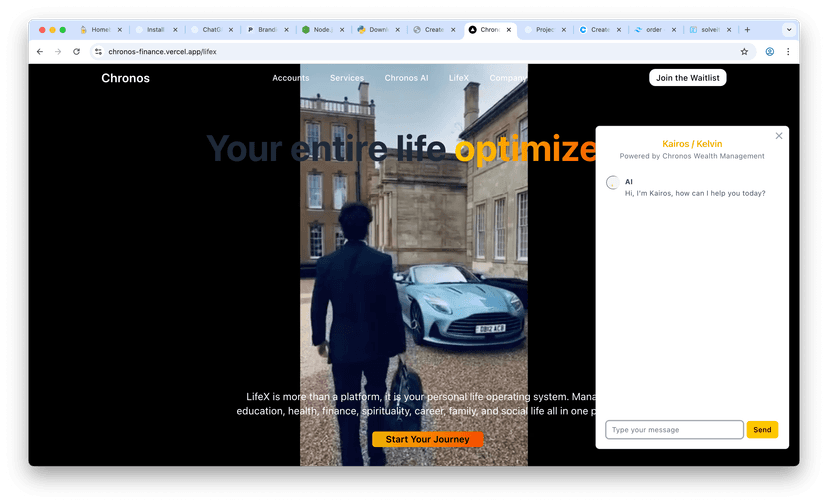Open the LifeX nav item

tap(459, 78)
